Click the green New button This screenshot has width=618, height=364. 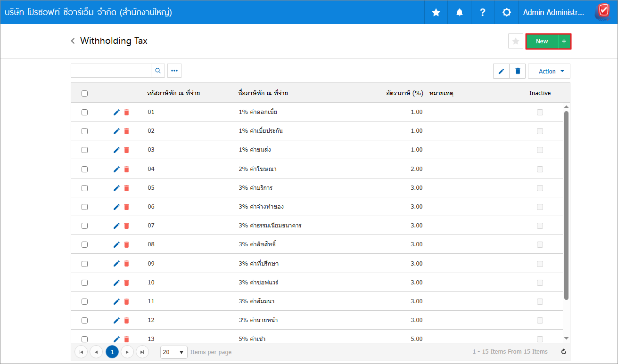point(542,41)
